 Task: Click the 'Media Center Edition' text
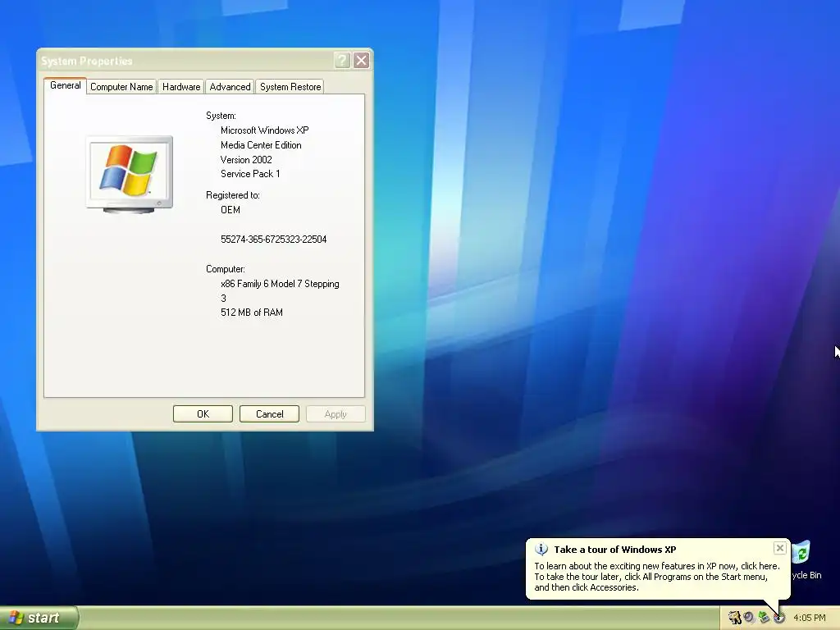(x=261, y=145)
